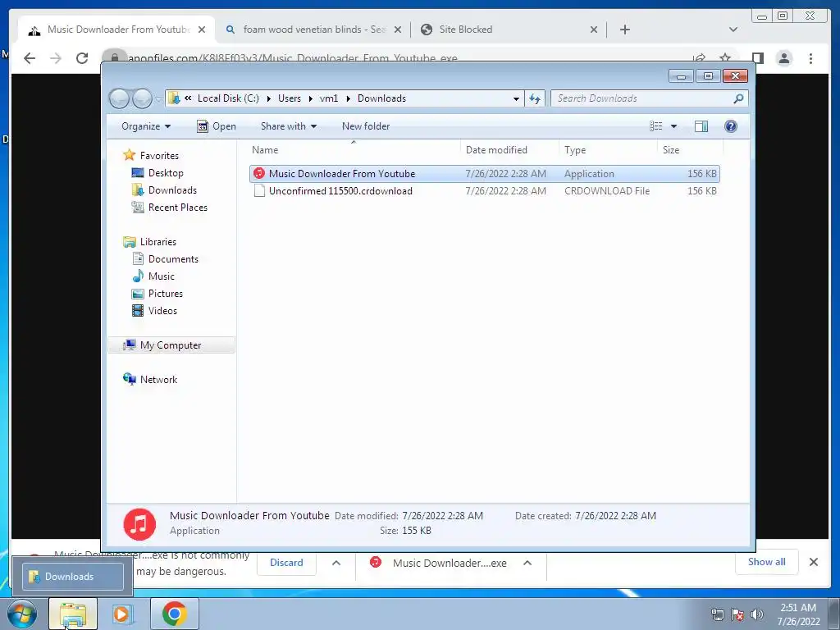Open Pictures library

pos(166,294)
